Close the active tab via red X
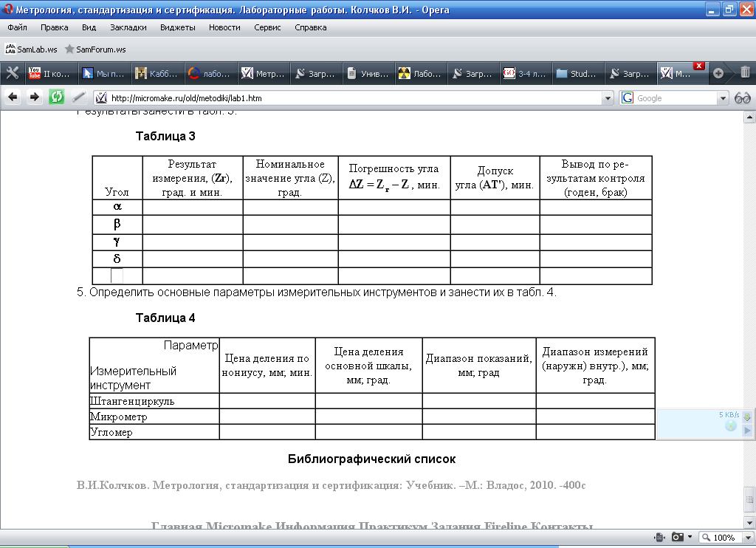The height and width of the screenshot is (548, 756). (x=698, y=66)
